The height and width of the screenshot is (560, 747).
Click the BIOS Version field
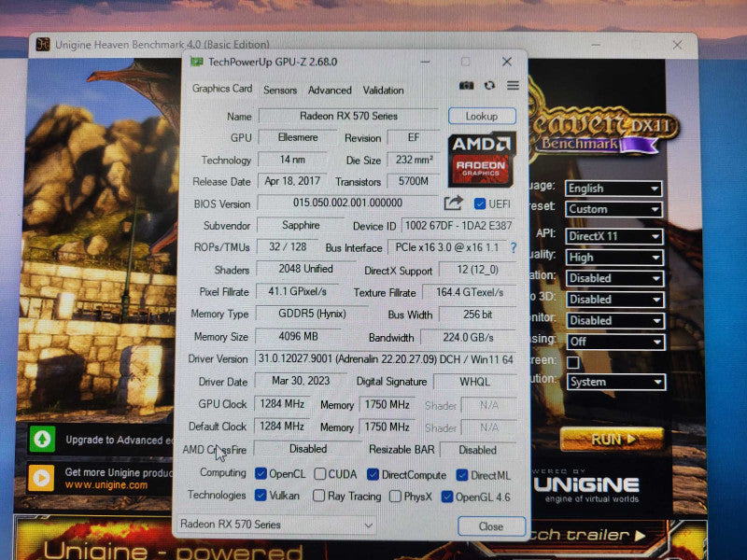point(347,203)
